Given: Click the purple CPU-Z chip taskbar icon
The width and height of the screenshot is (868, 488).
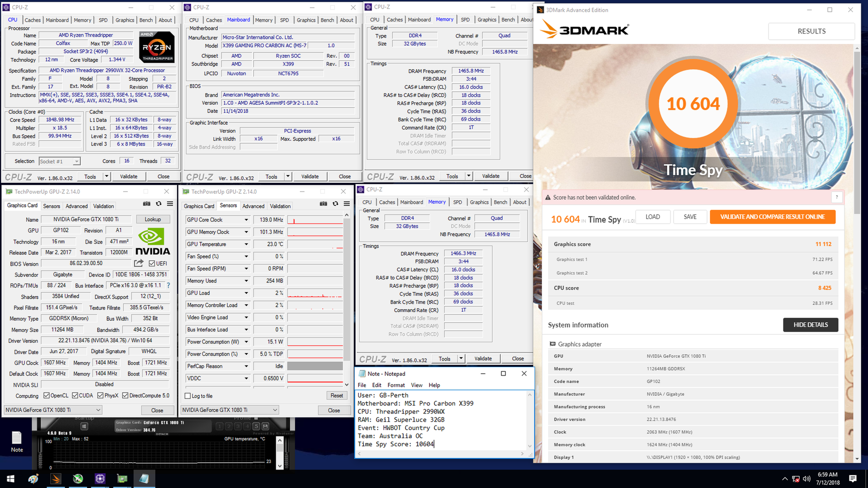Looking at the screenshot, I should (100, 479).
